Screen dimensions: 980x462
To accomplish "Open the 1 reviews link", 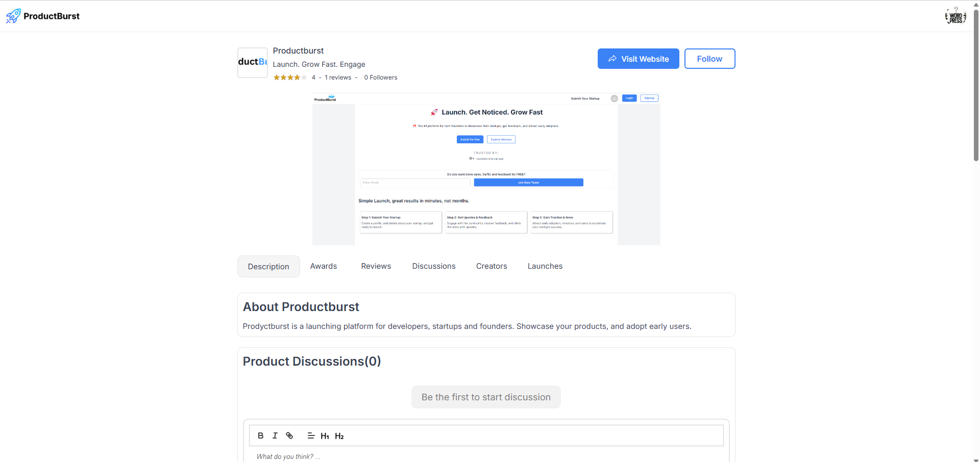I will [338, 78].
